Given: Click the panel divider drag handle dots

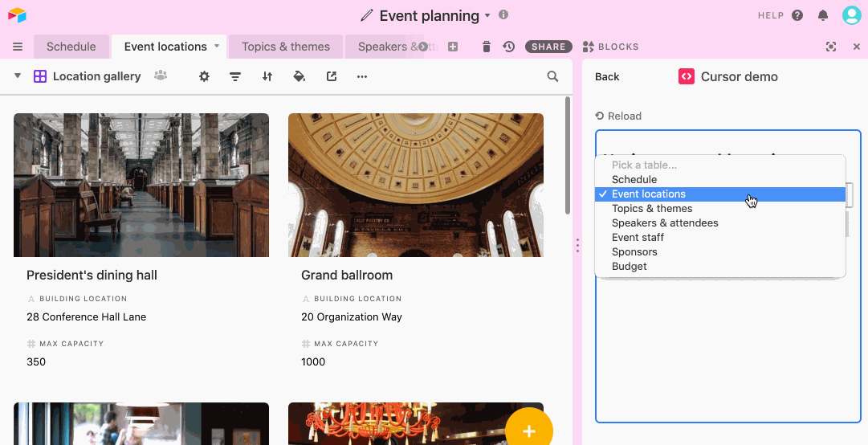Looking at the screenshot, I should (x=577, y=245).
